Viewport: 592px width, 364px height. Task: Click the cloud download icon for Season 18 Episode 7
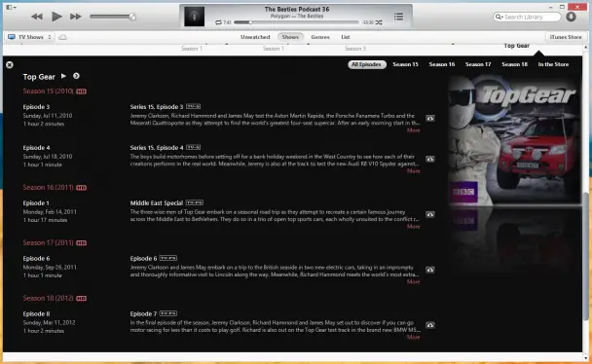[x=430, y=325]
